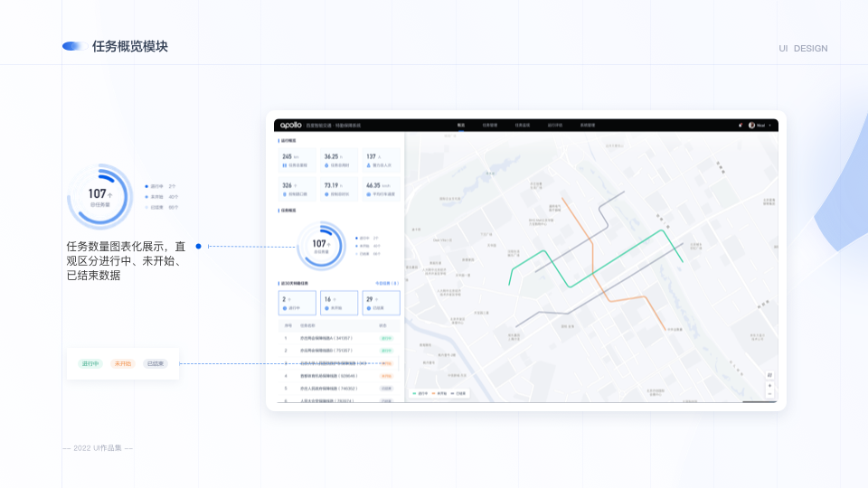Click the dashboard donut legend entry showing 40个
The width and height of the screenshot is (868, 488).
pyautogui.click(x=368, y=246)
